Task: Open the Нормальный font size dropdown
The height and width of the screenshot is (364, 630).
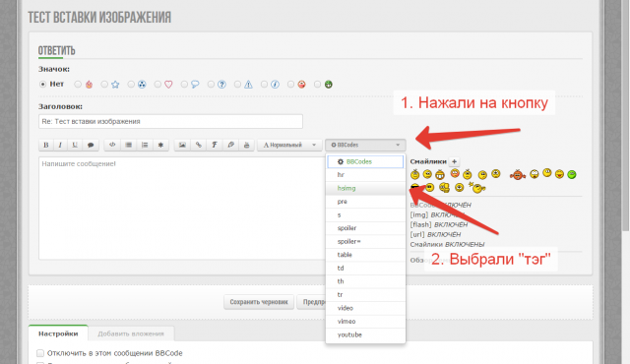Action: click(288, 145)
